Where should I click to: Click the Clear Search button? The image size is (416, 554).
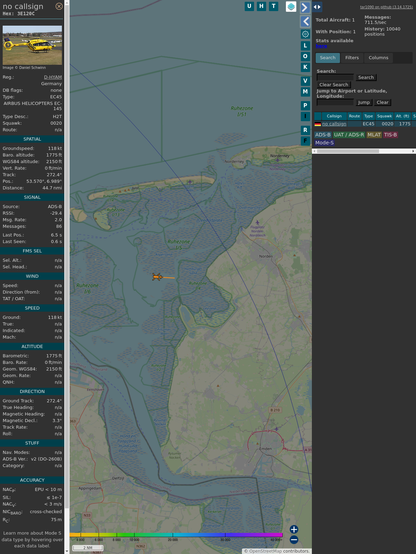334,84
